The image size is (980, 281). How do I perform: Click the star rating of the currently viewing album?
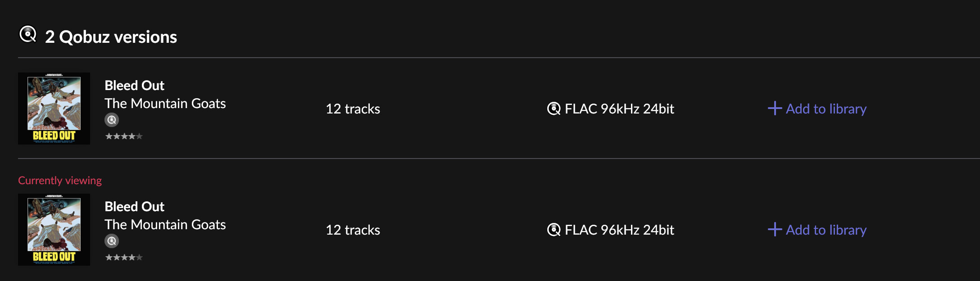(x=124, y=258)
